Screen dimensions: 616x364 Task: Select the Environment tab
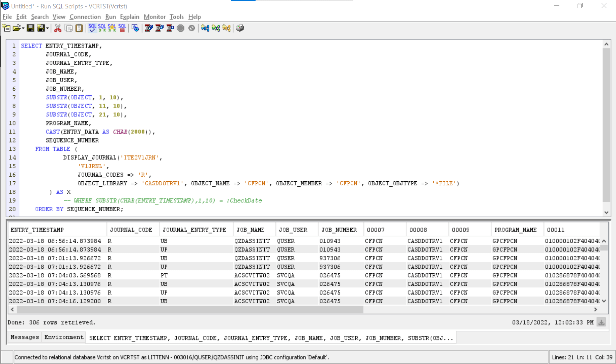pyautogui.click(x=63, y=337)
